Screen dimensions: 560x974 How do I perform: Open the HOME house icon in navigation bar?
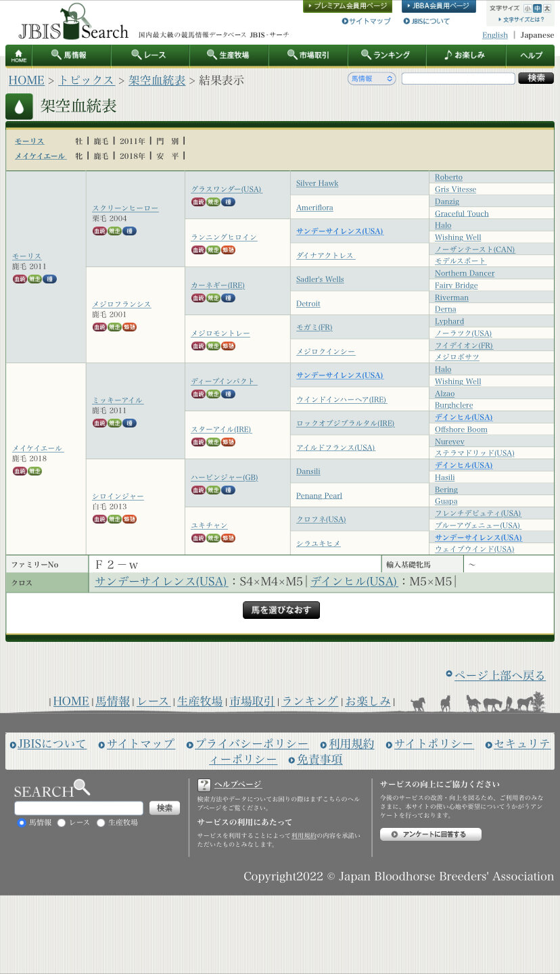point(19,56)
